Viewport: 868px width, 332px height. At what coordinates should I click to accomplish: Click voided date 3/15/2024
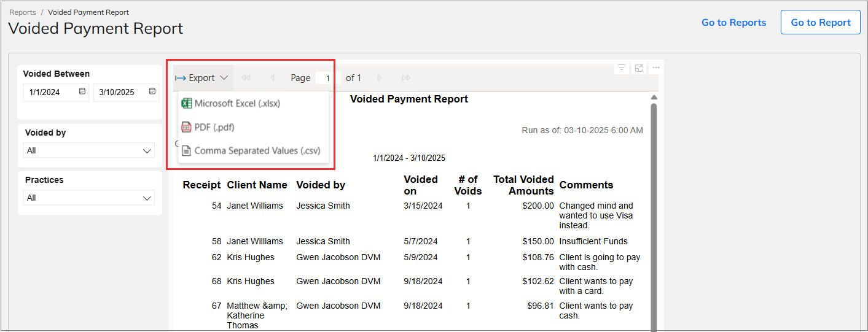pos(423,206)
